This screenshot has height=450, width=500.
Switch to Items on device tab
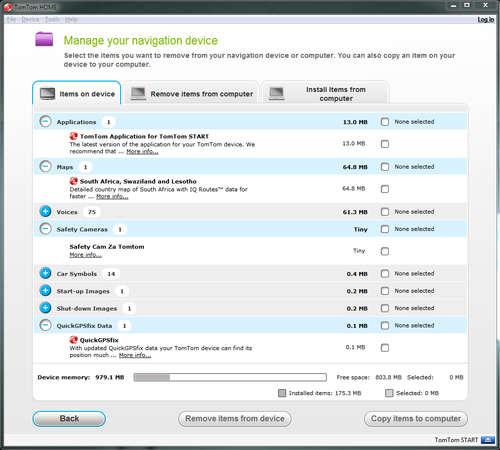click(77, 93)
